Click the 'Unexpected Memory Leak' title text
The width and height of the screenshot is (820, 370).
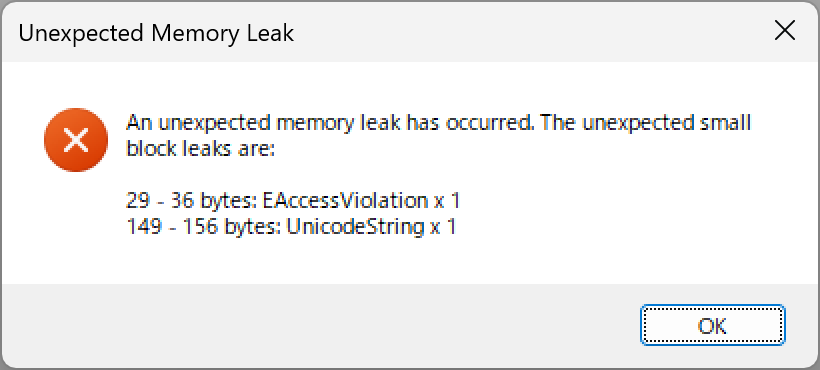[156, 33]
